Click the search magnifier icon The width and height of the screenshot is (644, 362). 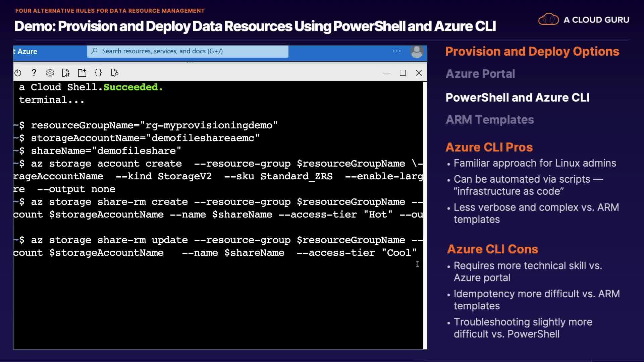coord(95,51)
